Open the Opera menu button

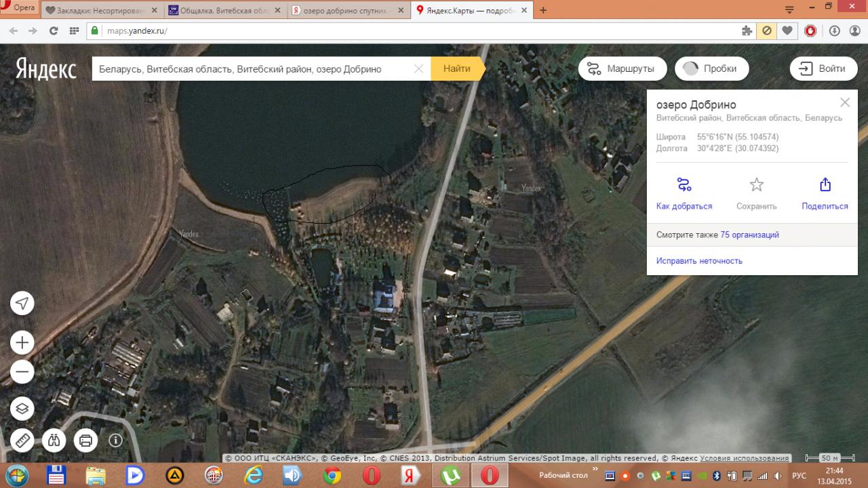coord(20,8)
